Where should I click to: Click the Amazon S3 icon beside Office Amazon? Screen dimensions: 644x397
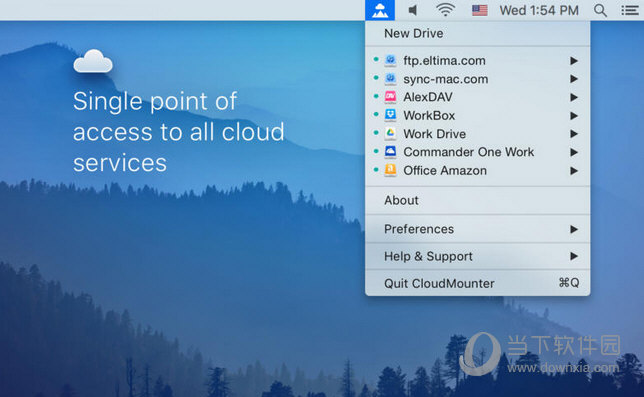[x=390, y=170]
